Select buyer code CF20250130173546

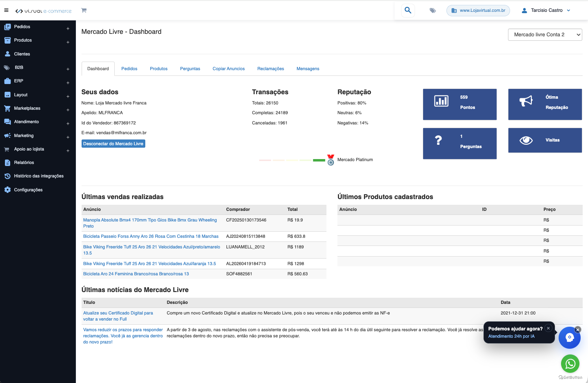[x=246, y=220]
